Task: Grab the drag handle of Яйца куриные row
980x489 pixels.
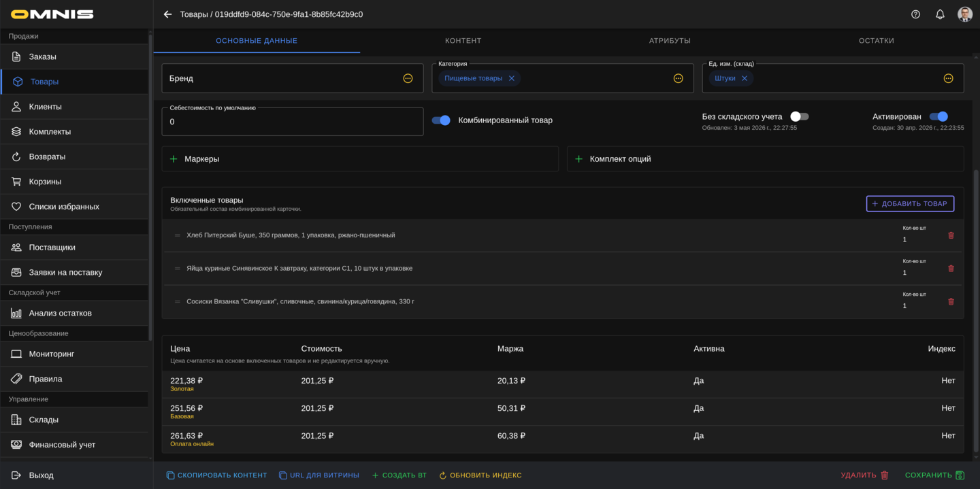Action: (178, 269)
